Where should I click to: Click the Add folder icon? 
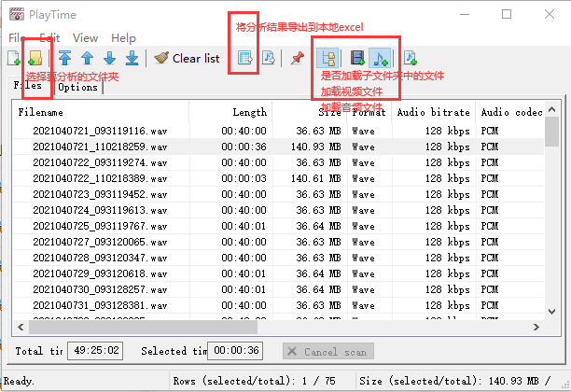click(x=35, y=58)
